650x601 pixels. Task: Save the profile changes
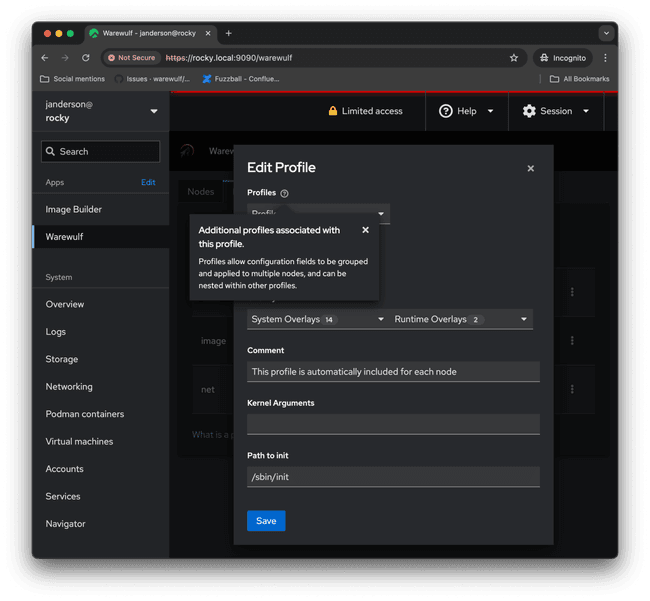tap(266, 521)
